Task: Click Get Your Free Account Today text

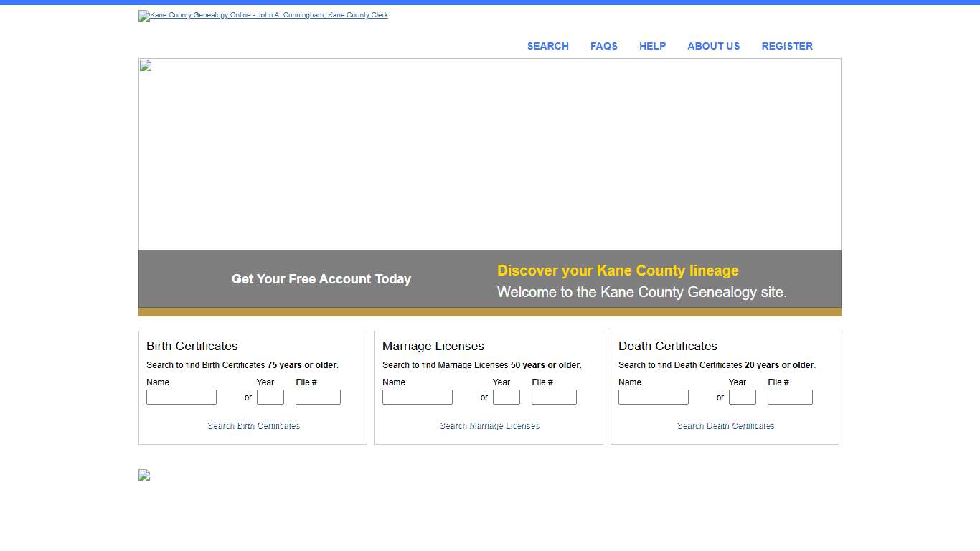Action: point(321,279)
